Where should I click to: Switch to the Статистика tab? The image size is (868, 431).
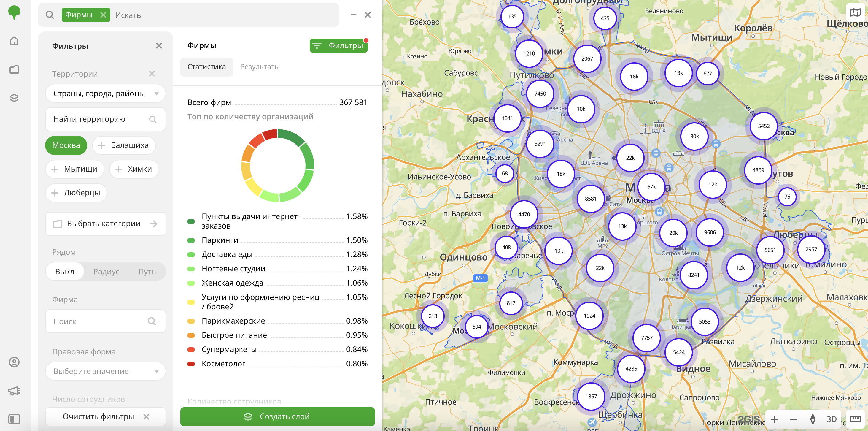coord(206,67)
